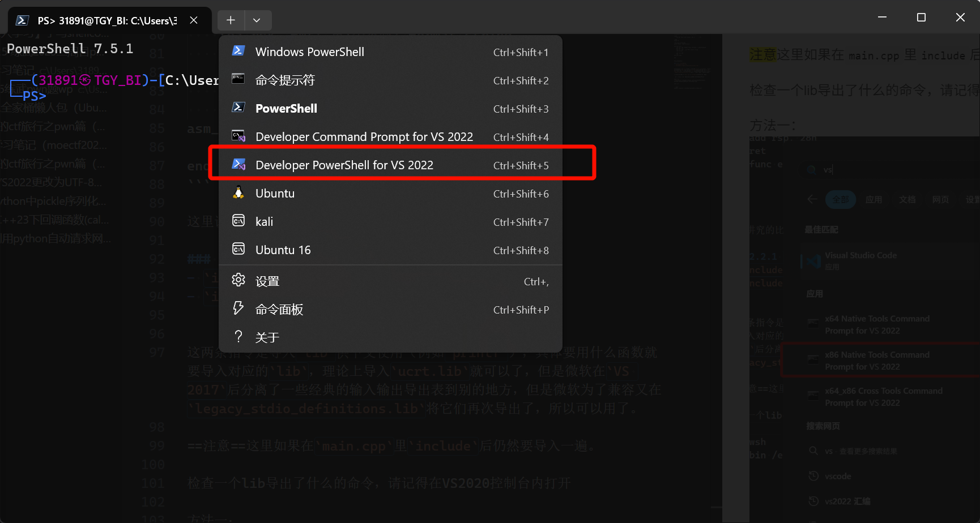Image resolution: width=980 pixels, height=523 pixels.
Task: Click the Ctrl+Shift+3 shortcut label
Action: (521, 109)
